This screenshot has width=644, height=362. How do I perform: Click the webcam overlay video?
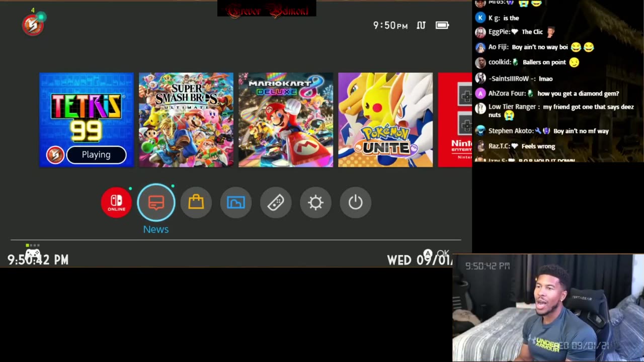[x=548, y=308]
